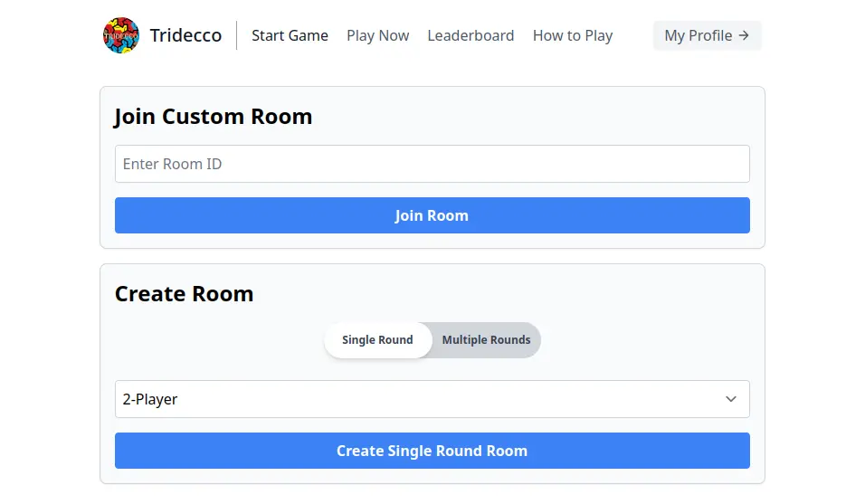Image resolution: width=865 pixels, height=504 pixels.
Task: Click the Tridecco brand name text
Action: (185, 35)
